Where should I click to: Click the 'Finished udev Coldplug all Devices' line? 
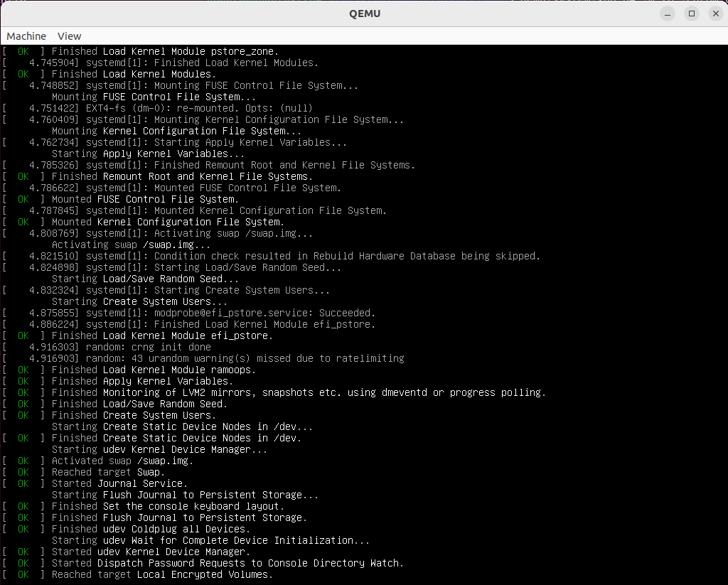tap(151, 529)
